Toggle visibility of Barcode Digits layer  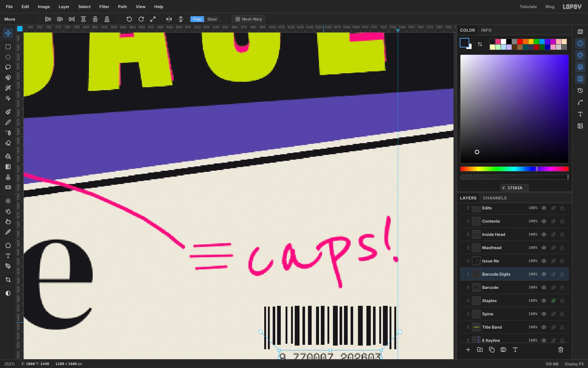point(544,274)
